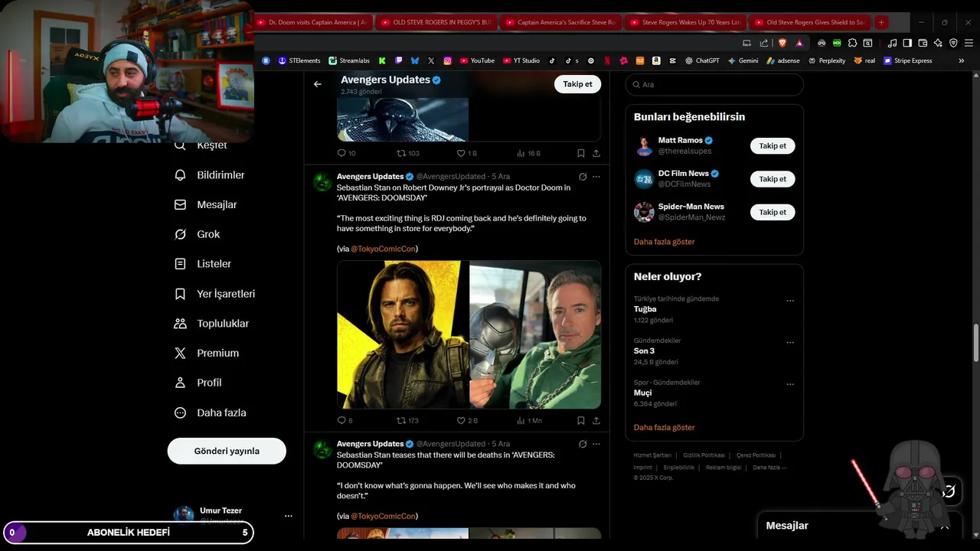This screenshot has height=551, width=980.
Task: Follow Spider-Man News
Action: click(x=773, y=212)
